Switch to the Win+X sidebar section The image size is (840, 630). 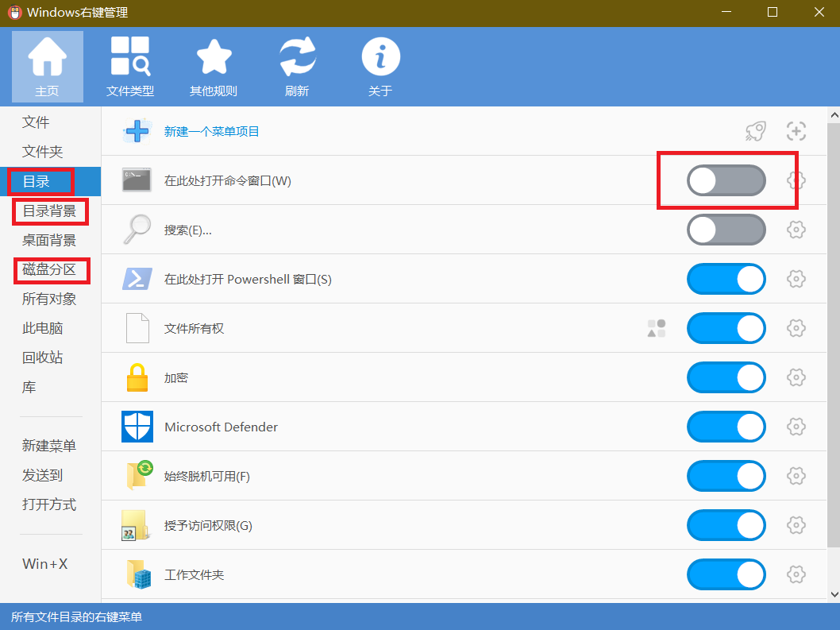click(45, 564)
